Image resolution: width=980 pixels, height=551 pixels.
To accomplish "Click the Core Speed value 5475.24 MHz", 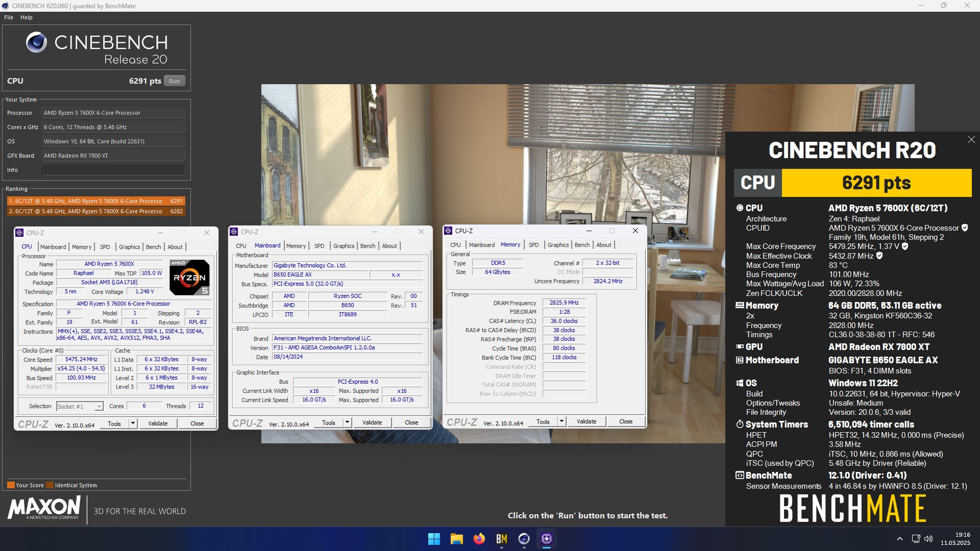I will coord(81,359).
